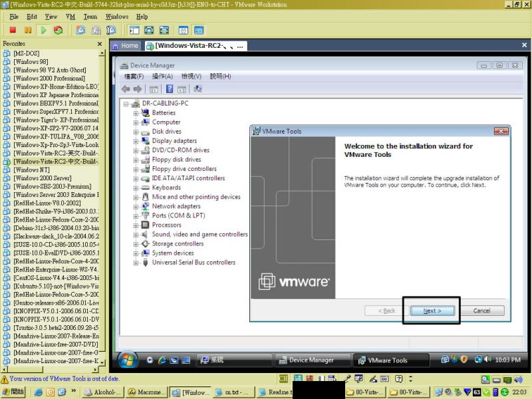This screenshot has width=532, height=399.
Task: Click the Scan for hardware changes icon
Action: [x=198, y=89]
